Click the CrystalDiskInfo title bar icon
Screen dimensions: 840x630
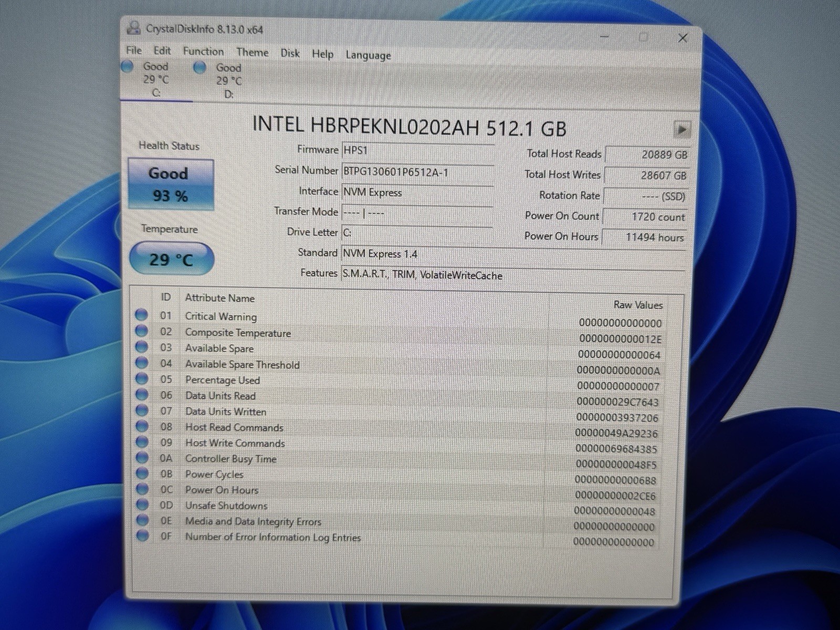(134, 28)
